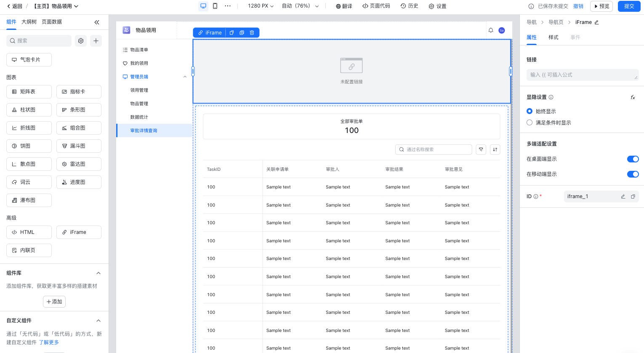Duplicate the iFrame via second toolbar icon

click(x=242, y=32)
